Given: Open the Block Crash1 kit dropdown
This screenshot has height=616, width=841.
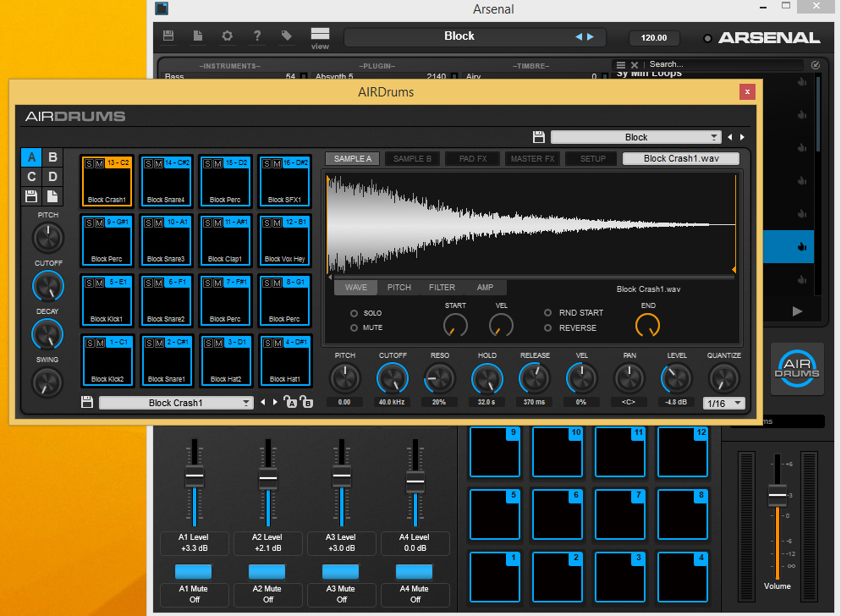Looking at the screenshot, I should 175,404.
